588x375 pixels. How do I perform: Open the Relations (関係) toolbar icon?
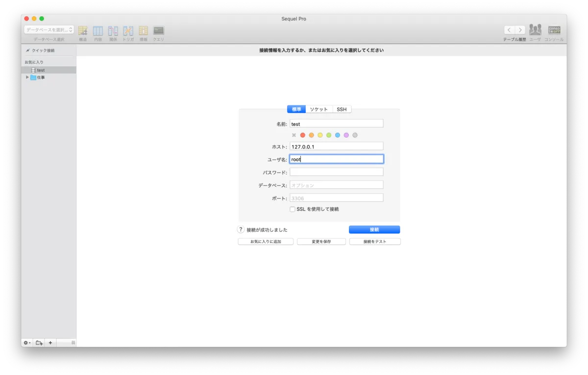(x=113, y=30)
